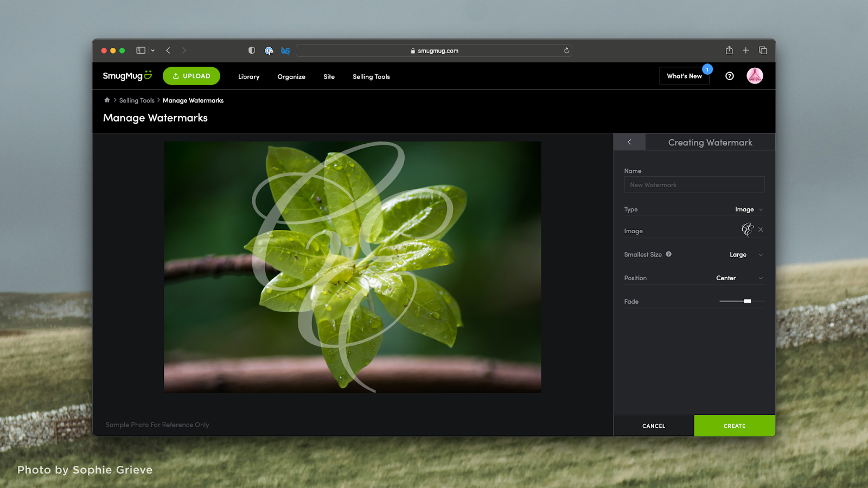Change Position from Center dropdown

click(x=738, y=278)
